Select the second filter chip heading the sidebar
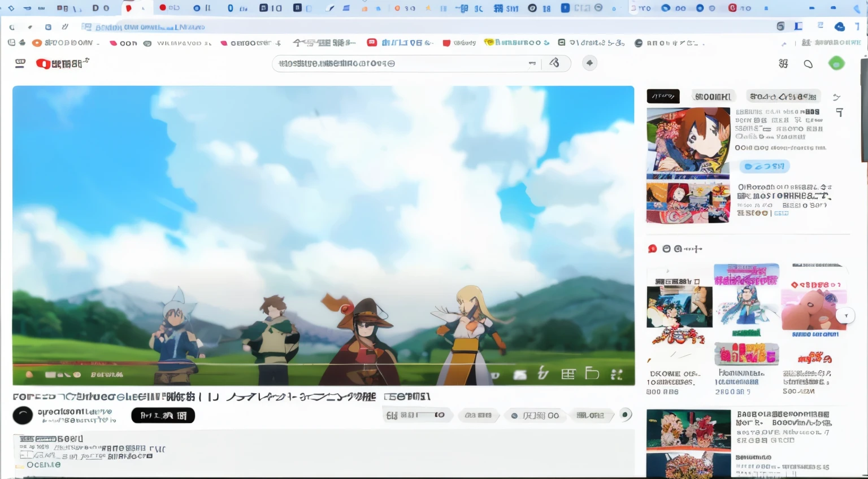This screenshot has height=479, width=868. [713, 97]
